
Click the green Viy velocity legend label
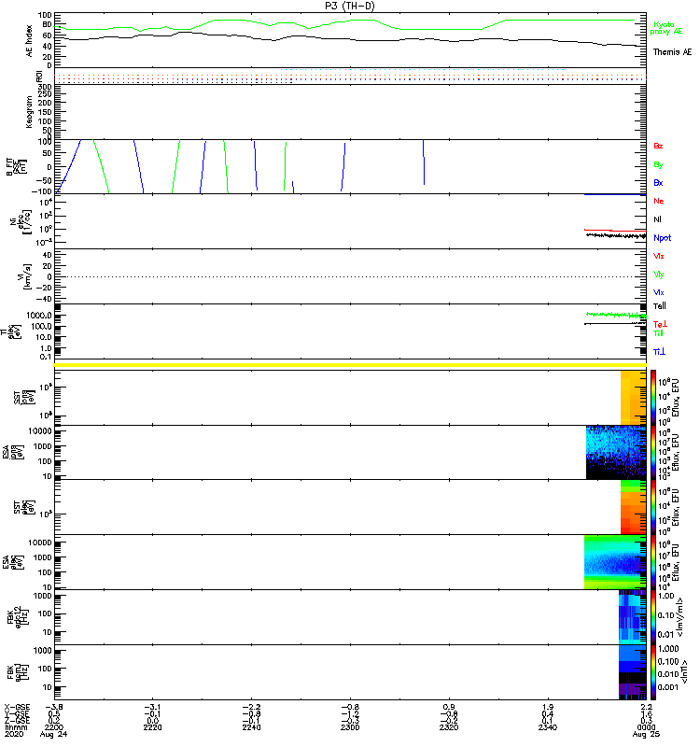click(x=658, y=274)
